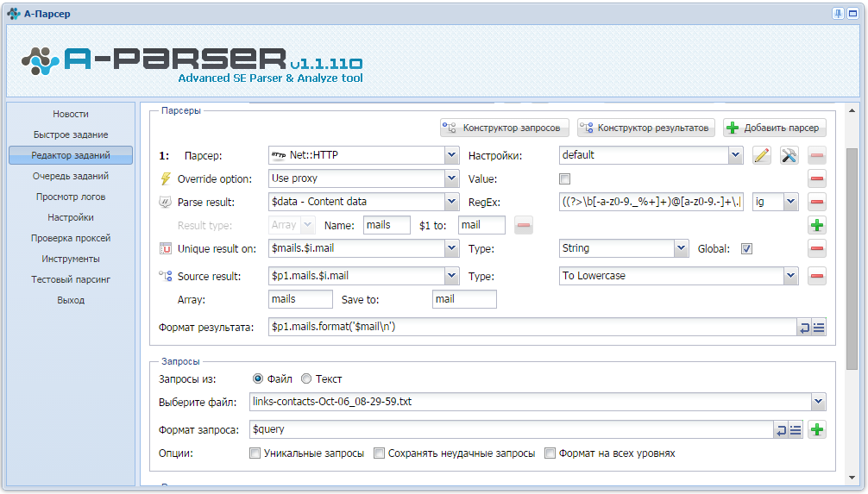Remove the Override option row
Image resolution: width=868 pixels, height=494 pixels.
[816, 178]
